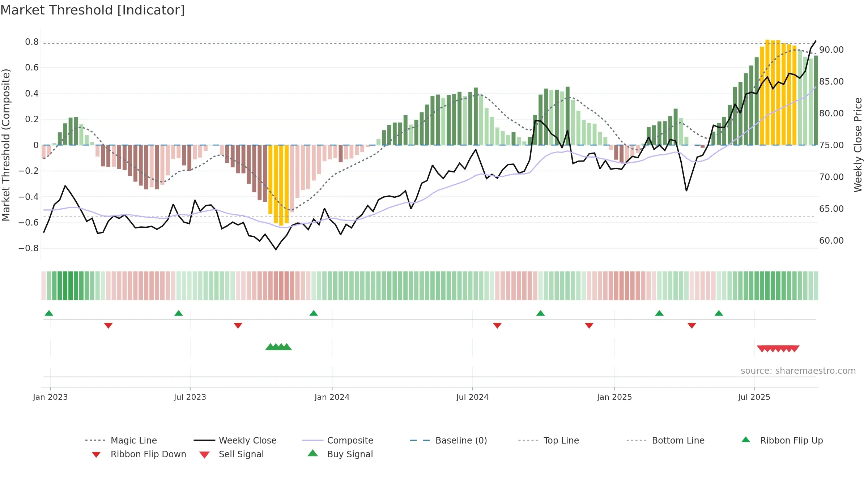This screenshot has width=868, height=488.
Task: Click the 75.00 price axis tick
Action: 831,145
